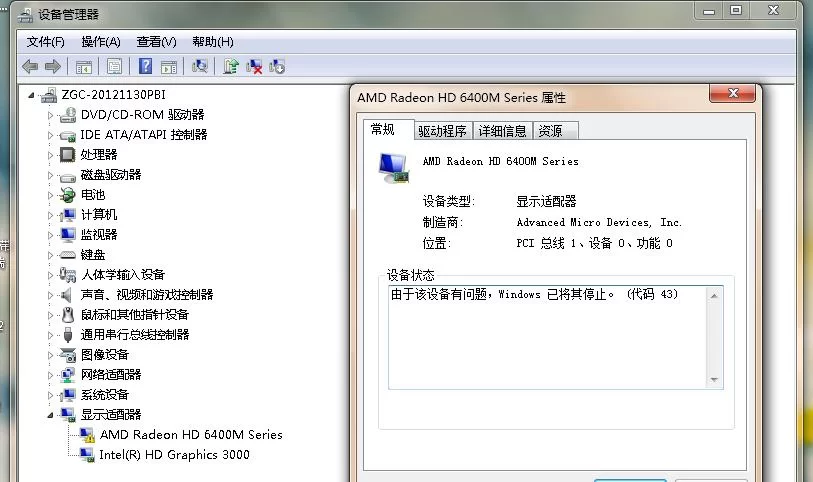This screenshot has width=813, height=482.
Task: Click the 人体学输入设备 icon
Action: (67, 275)
